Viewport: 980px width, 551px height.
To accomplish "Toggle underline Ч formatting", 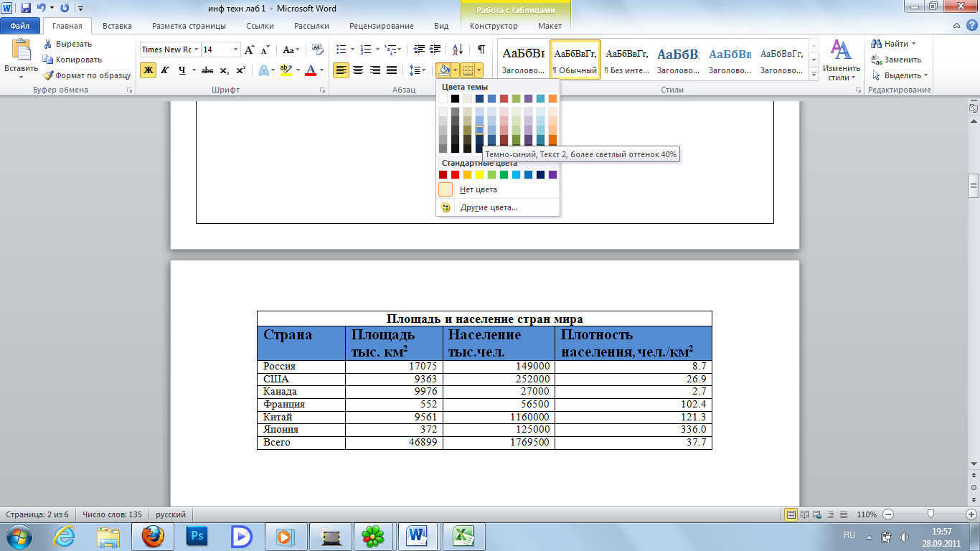I will (x=182, y=70).
